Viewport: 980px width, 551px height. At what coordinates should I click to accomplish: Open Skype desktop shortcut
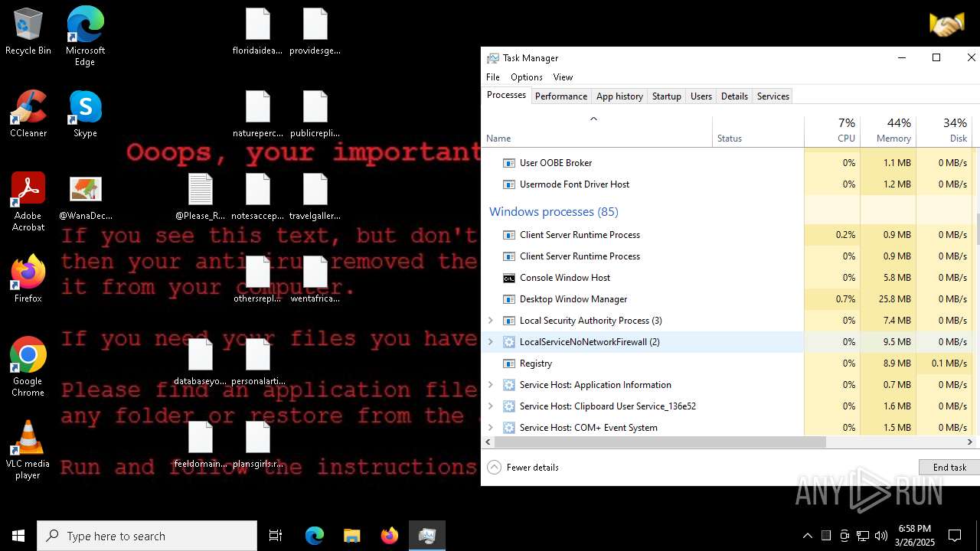point(85,115)
